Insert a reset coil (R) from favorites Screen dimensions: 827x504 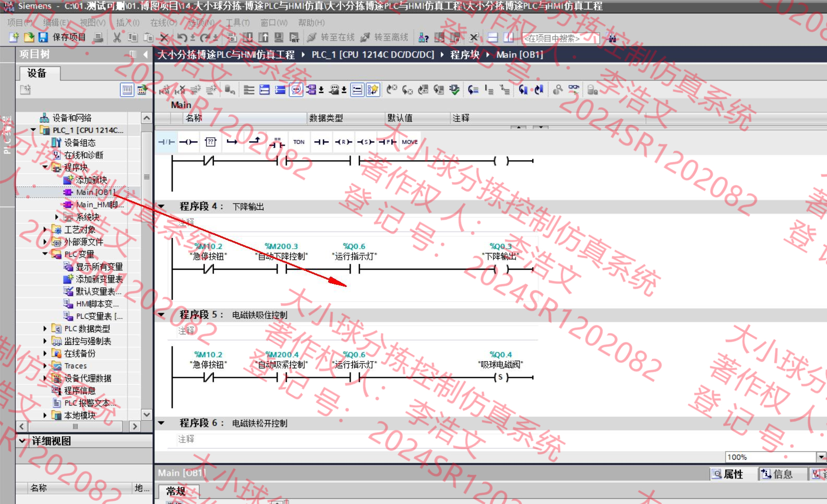343,142
